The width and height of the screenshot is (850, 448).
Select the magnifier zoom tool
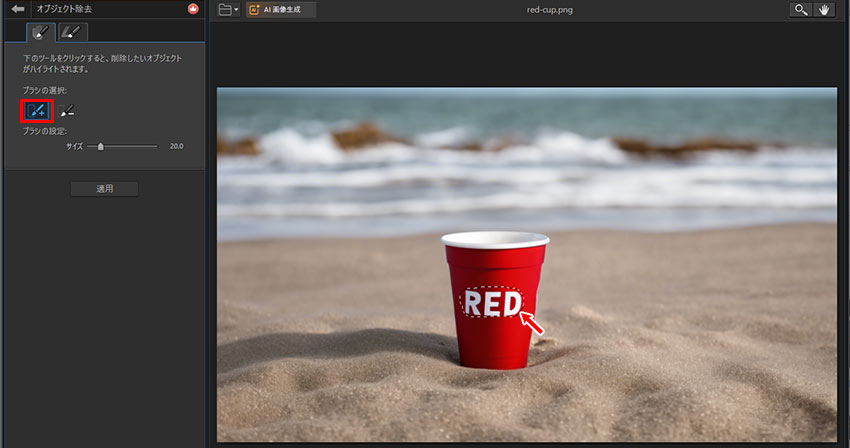tap(801, 10)
